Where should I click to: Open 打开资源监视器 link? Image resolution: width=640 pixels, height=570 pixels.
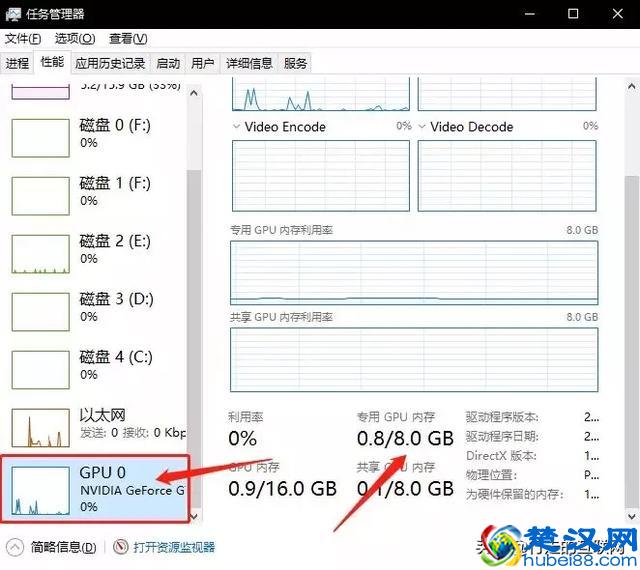[x=174, y=547]
